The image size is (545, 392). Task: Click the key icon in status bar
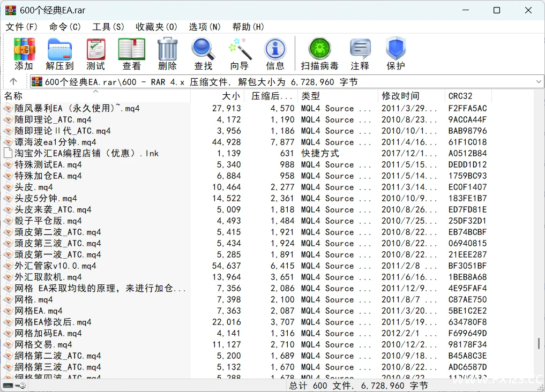[20, 386]
